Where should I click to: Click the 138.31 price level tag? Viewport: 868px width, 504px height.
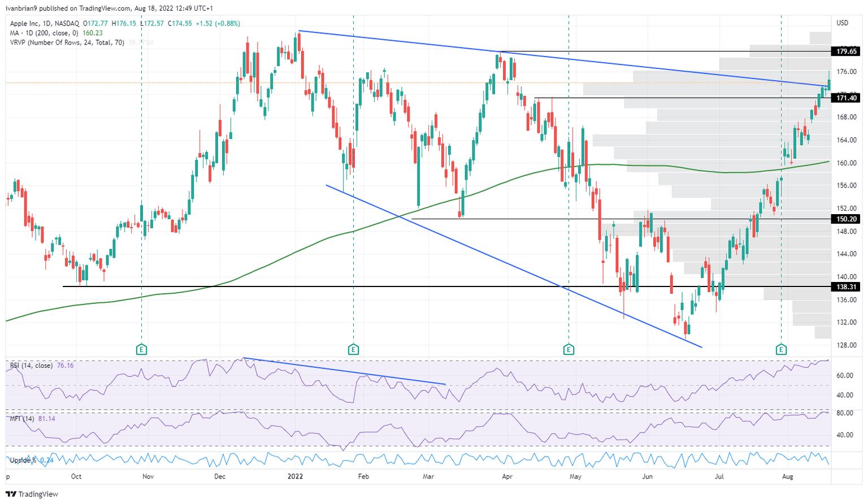[x=845, y=287]
